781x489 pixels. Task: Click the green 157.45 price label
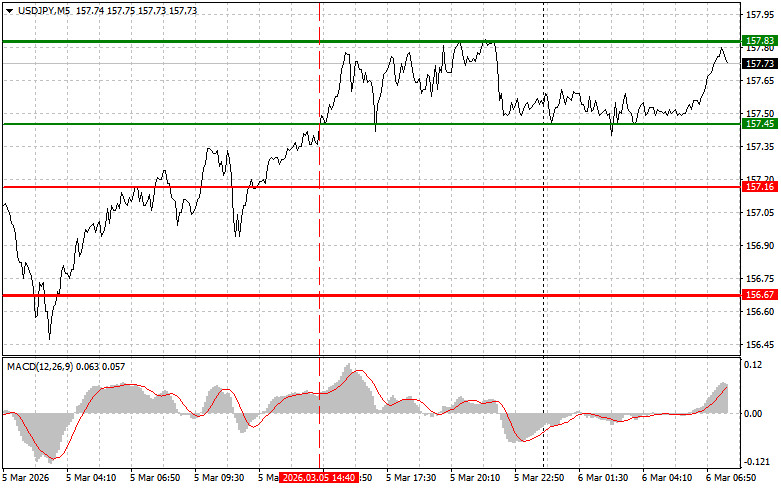(759, 124)
